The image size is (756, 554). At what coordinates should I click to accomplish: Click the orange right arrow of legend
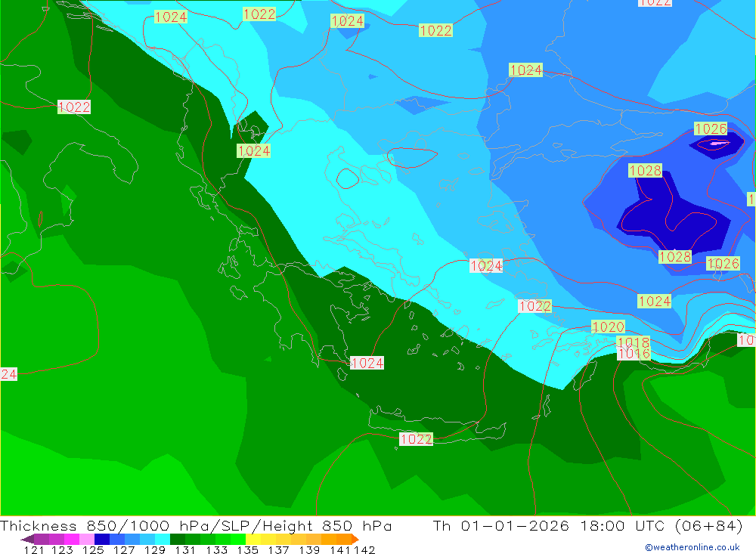[355, 539]
